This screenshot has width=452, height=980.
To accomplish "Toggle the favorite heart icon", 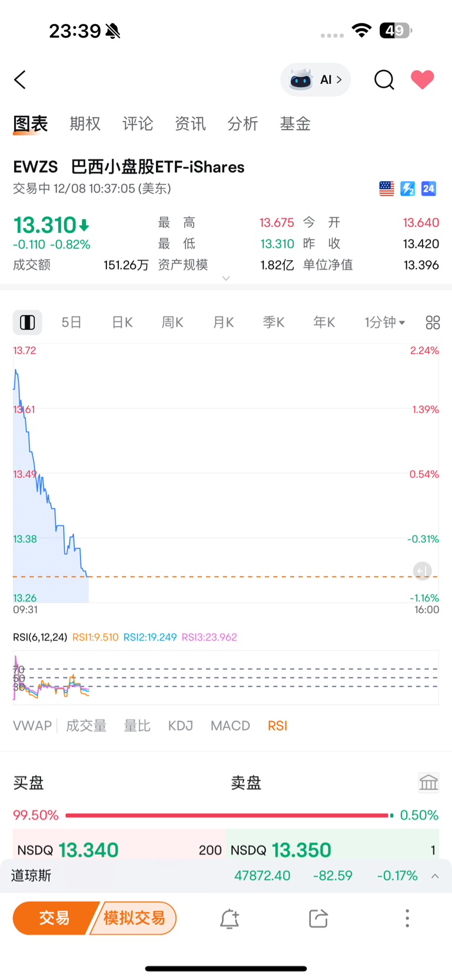I will (x=422, y=79).
